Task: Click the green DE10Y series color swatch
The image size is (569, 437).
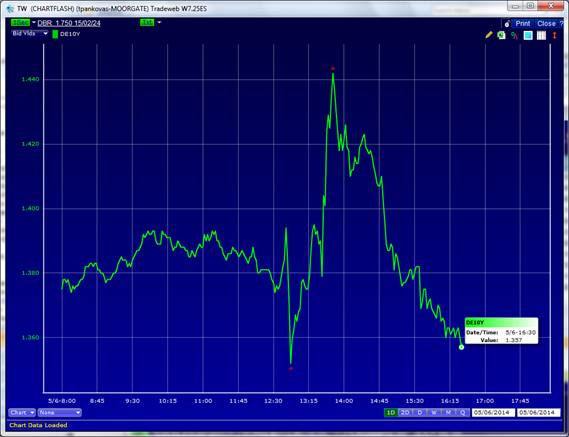Action: click(55, 34)
